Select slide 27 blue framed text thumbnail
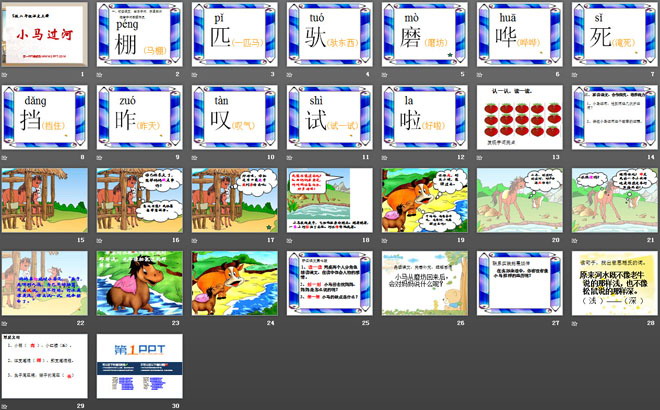The width and height of the screenshot is (660, 410). pyautogui.click(x=520, y=283)
